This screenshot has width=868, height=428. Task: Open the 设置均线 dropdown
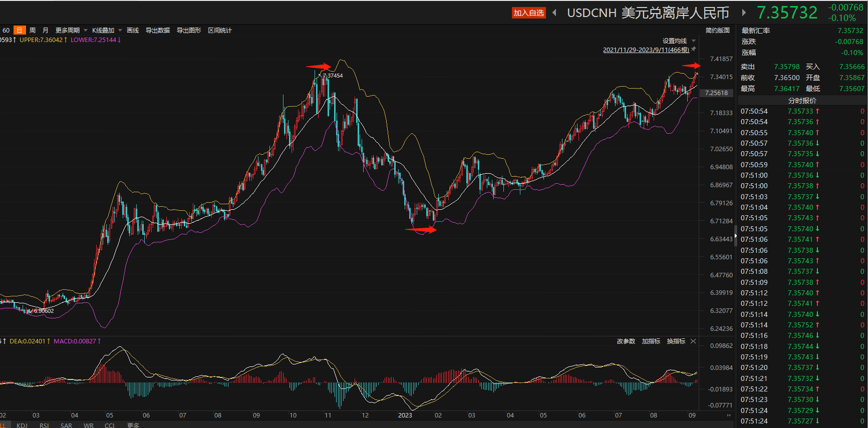pos(679,41)
